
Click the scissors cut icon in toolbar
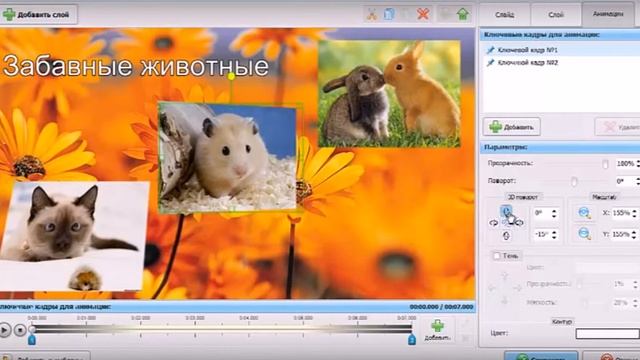point(371,14)
